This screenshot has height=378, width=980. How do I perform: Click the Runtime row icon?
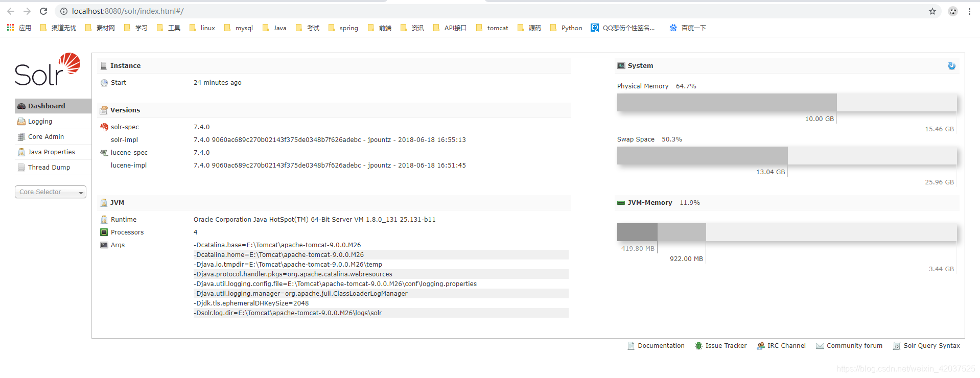(104, 220)
